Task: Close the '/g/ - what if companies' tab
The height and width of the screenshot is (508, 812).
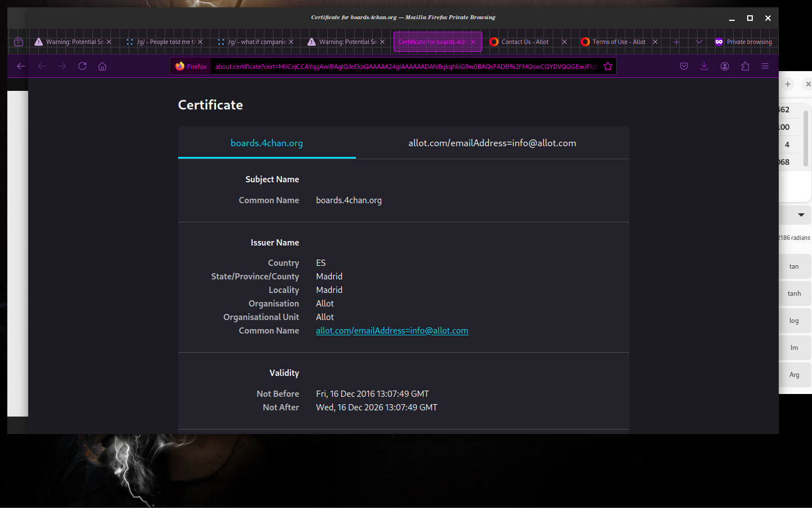Action: [291, 42]
